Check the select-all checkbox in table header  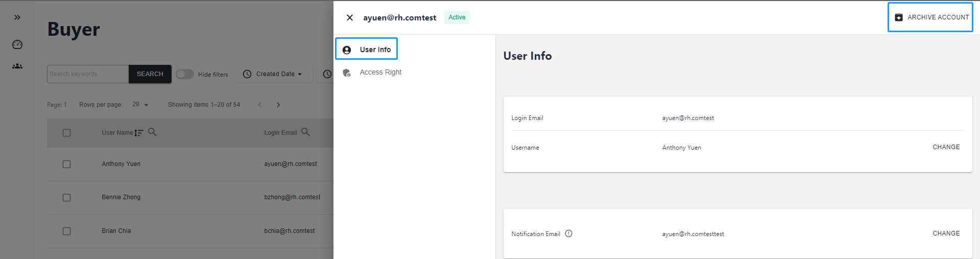66,133
